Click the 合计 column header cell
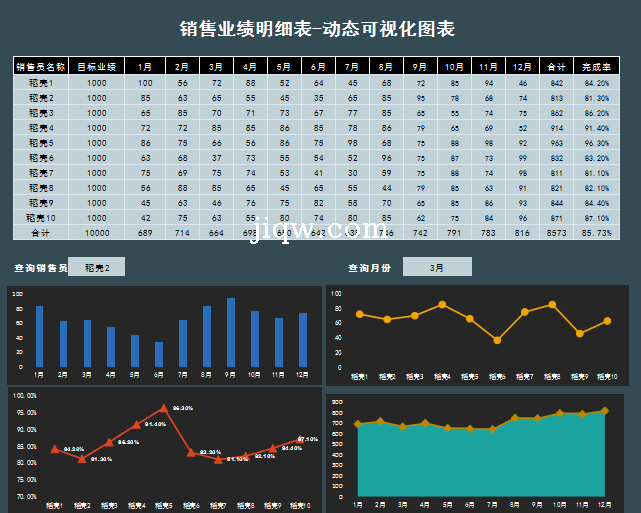The height and width of the screenshot is (513, 641). [556, 67]
